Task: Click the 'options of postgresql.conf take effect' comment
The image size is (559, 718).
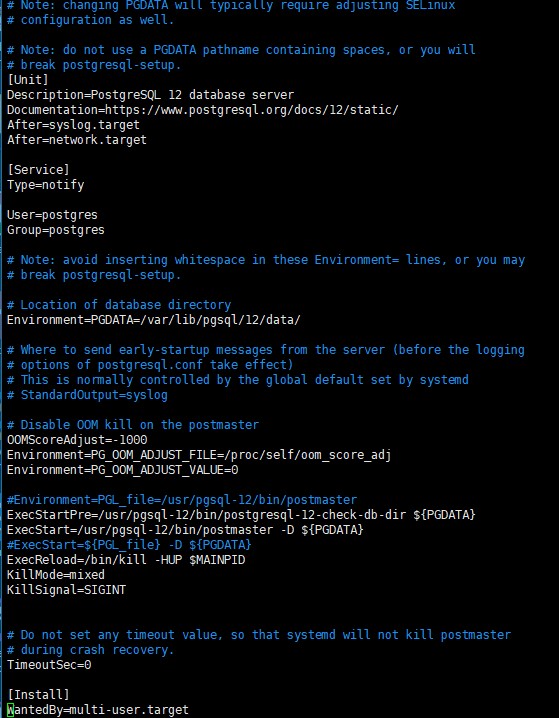Action: (150, 364)
